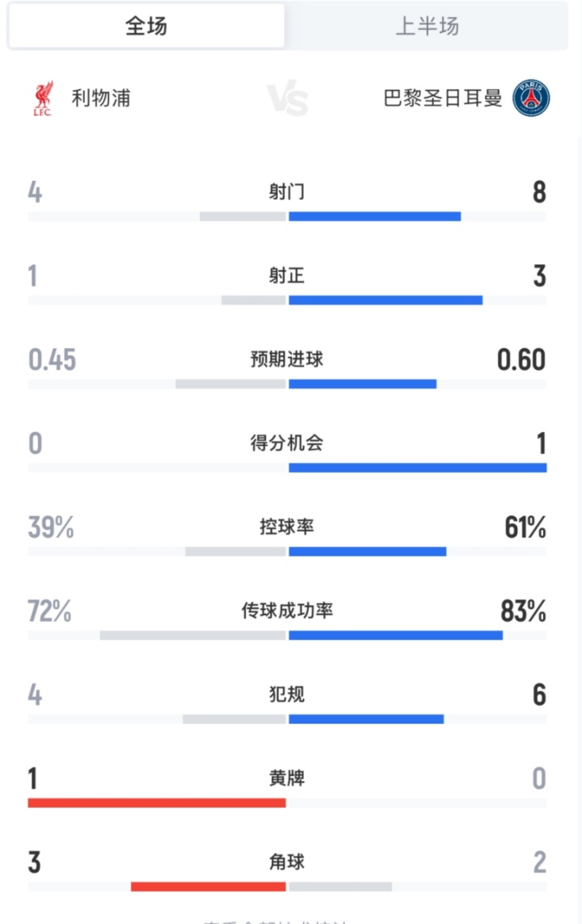
Task: Click the 0.45 expected goals value
Action: pos(53,360)
